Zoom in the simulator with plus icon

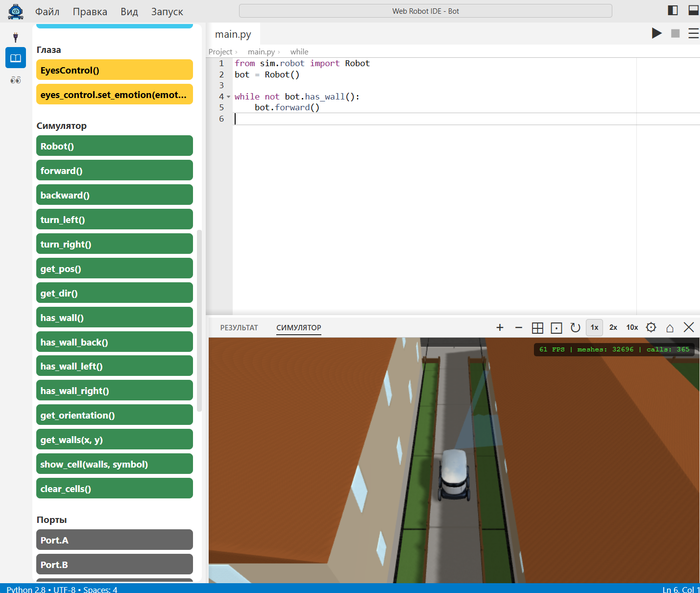500,327
